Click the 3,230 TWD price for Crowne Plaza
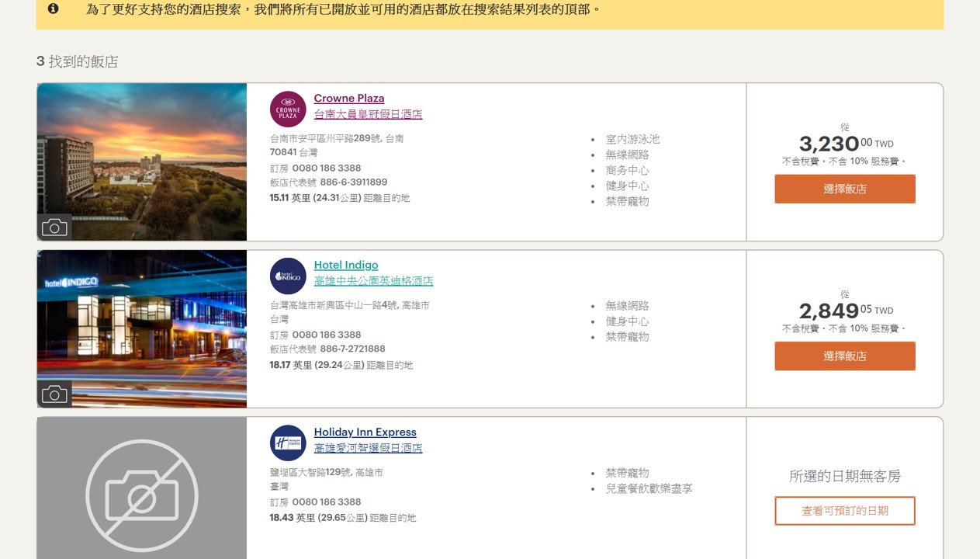 tap(829, 144)
